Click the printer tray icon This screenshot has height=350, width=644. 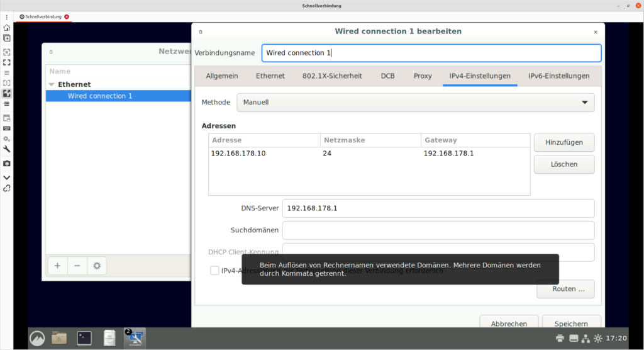click(560, 338)
